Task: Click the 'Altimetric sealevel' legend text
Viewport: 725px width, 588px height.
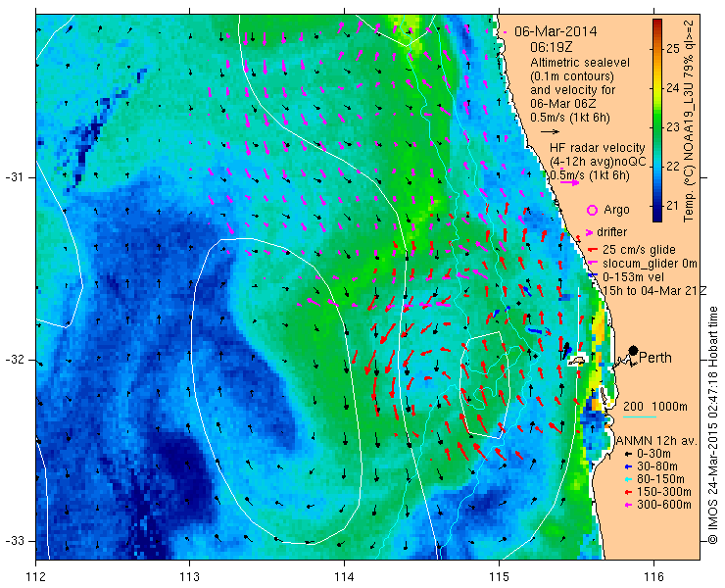Action: [x=580, y=63]
